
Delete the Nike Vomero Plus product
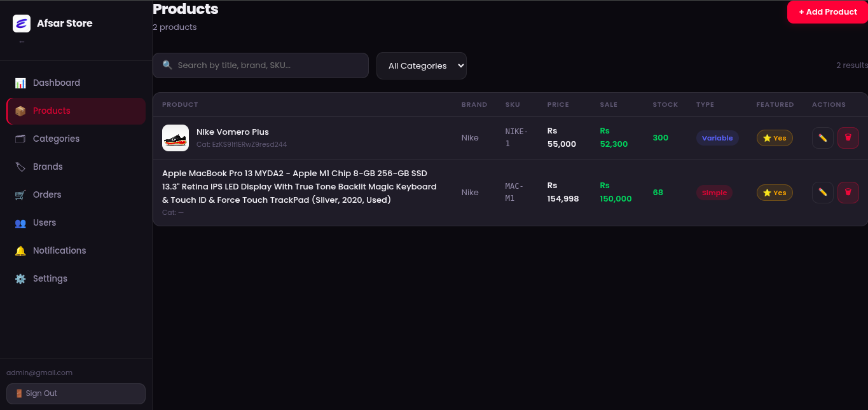coord(848,138)
